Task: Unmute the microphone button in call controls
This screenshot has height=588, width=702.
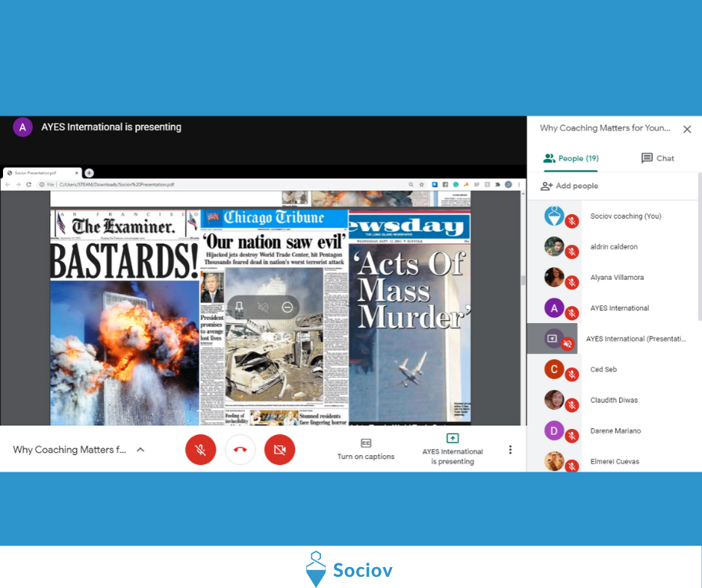Action: point(200,450)
